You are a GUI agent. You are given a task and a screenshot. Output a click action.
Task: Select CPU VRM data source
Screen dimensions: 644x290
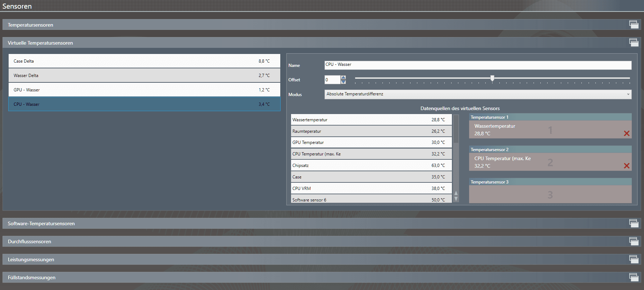coord(371,189)
